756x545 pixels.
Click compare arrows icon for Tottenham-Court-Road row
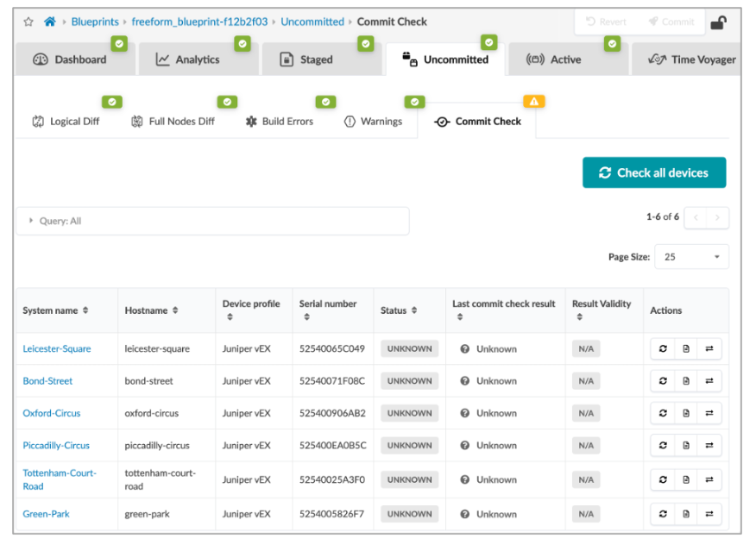[709, 479]
